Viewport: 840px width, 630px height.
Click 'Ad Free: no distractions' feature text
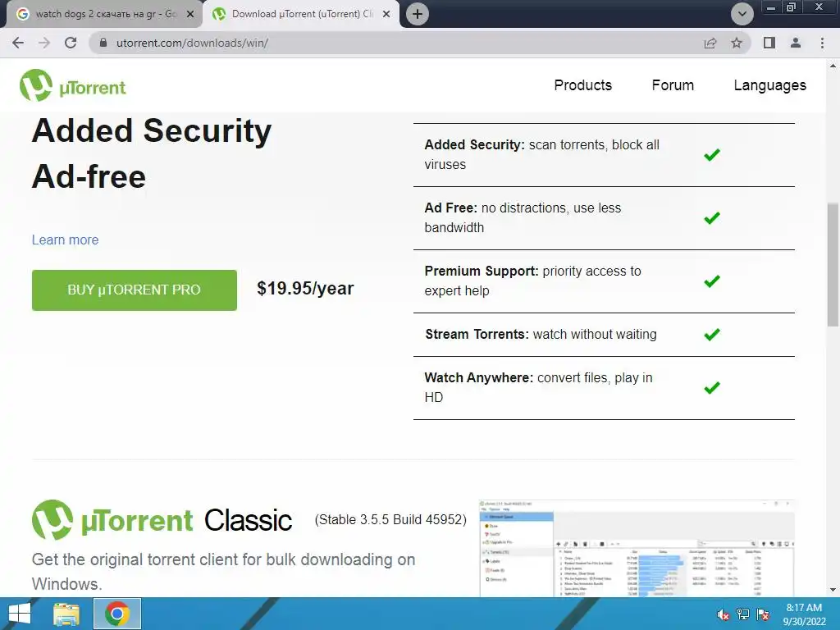[x=523, y=217]
